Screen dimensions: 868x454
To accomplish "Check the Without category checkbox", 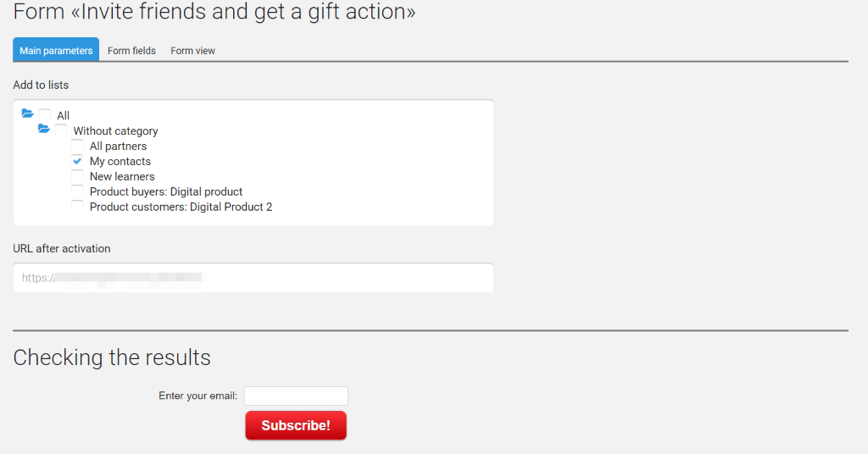I will 61,130.
